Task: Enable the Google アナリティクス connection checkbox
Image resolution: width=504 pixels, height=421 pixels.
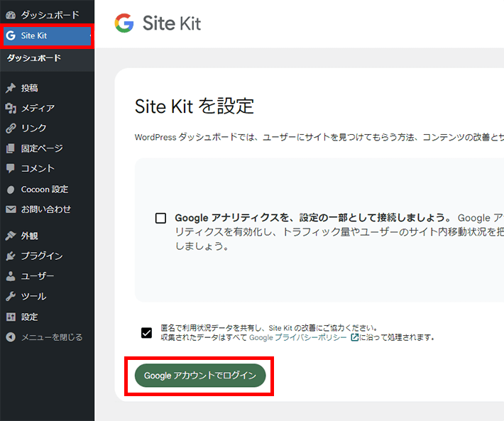Action: pyautogui.click(x=160, y=218)
